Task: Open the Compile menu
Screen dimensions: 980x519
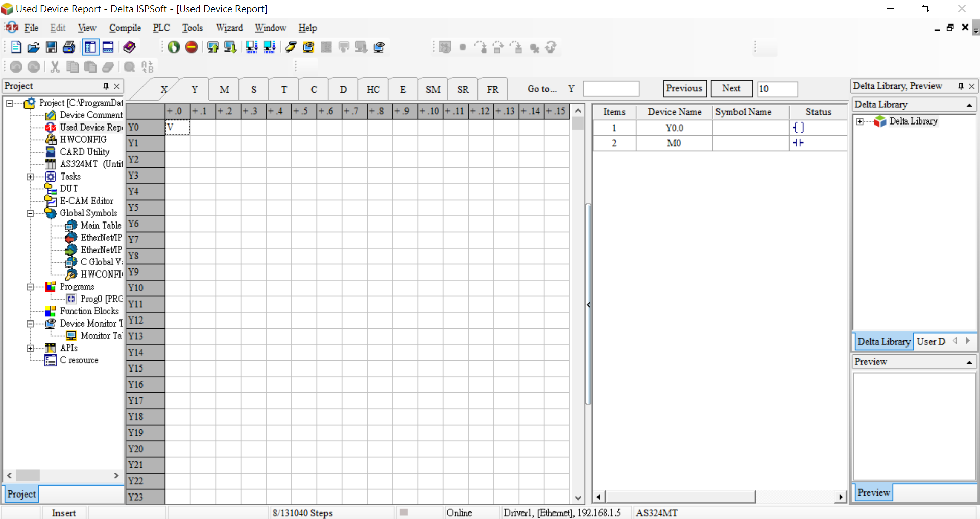Action: [125, 28]
